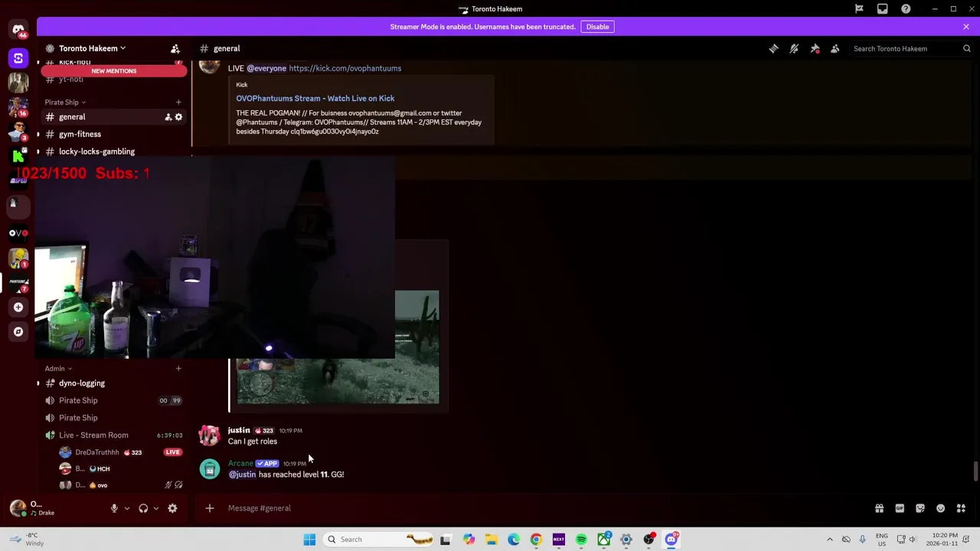Open the sticker picker
The width and height of the screenshot is (980, 551).
pos(920,508)
